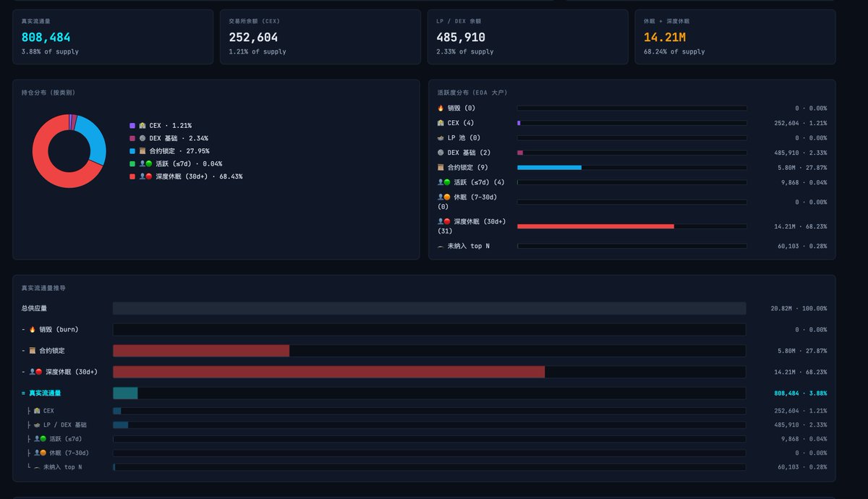Click the 5.80M · 27.87% value in 活跃度分布
Screen dimensions: 868x499
pos(801,167)
